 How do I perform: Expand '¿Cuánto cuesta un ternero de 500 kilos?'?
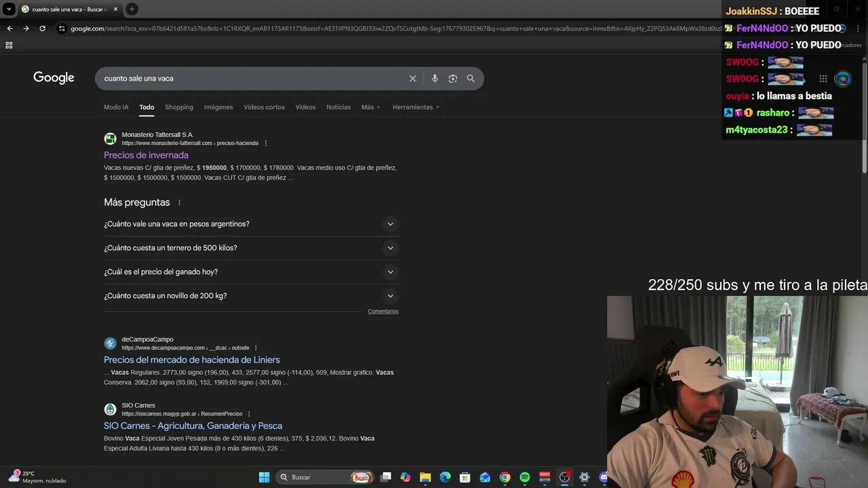pyautogui.click(x=251, y=248)
